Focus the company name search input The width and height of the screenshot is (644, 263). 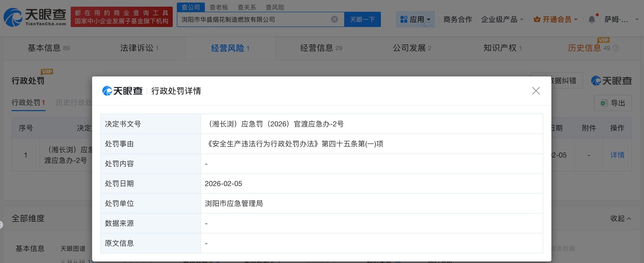pos(255,19)
